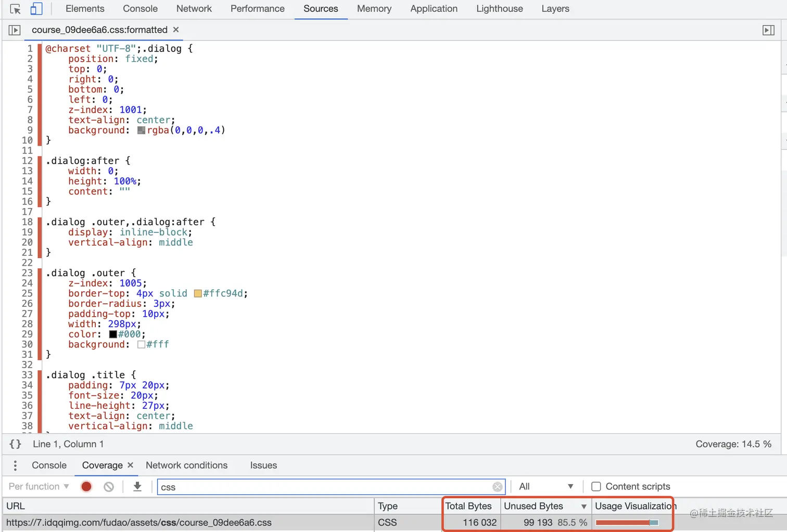Open the Memory panel tab

374,9
